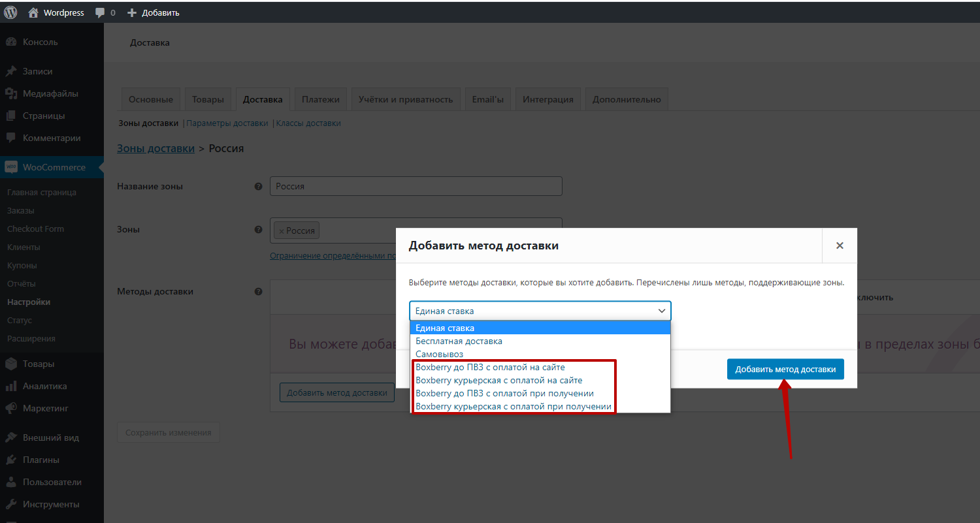The height and width of the screenshot is (523, 980).
Task: Click the Инструменты wrench icon
Action: [x=11, y=504]
